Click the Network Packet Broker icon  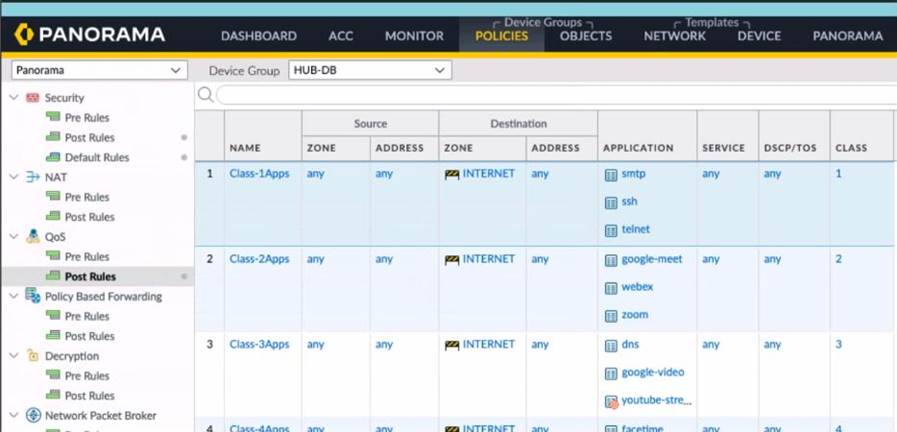(32, 416)
